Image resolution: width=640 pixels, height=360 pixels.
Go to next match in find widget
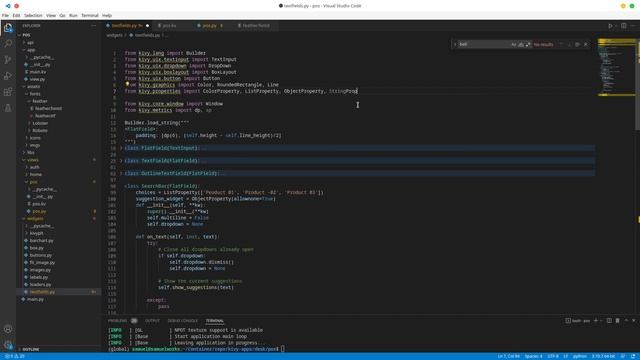click(x=569, y=44)
